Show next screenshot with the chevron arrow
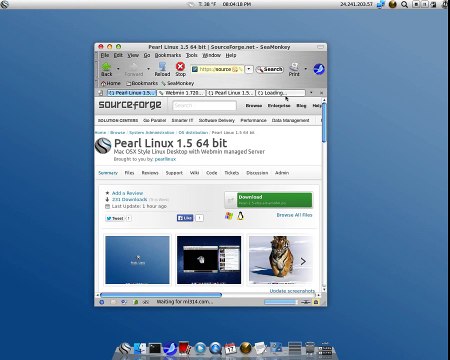Image resolution: width=450 pixels, height=360 pixels. pos(303,261)
